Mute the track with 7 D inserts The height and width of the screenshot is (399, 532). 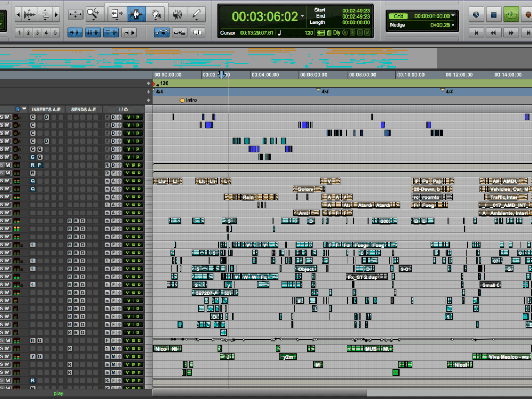[x=7, y=356]
